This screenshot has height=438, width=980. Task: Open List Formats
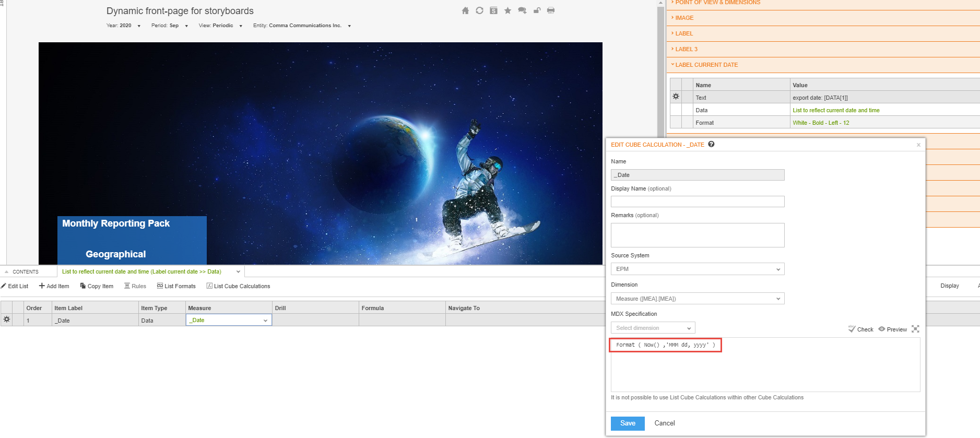pyautogui.click(x=176, y=286)
